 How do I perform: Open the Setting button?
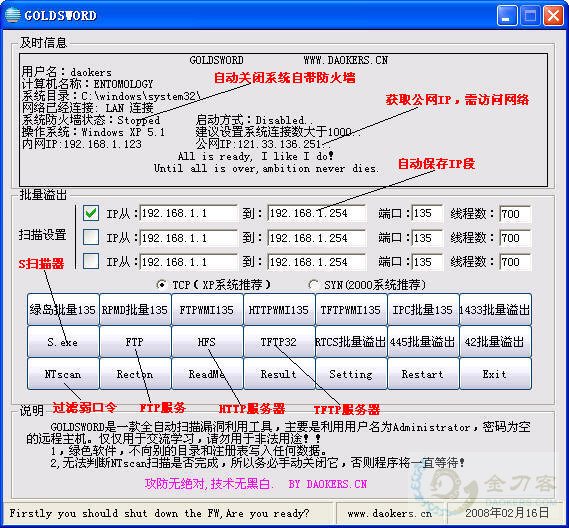(x=351, y=374)
